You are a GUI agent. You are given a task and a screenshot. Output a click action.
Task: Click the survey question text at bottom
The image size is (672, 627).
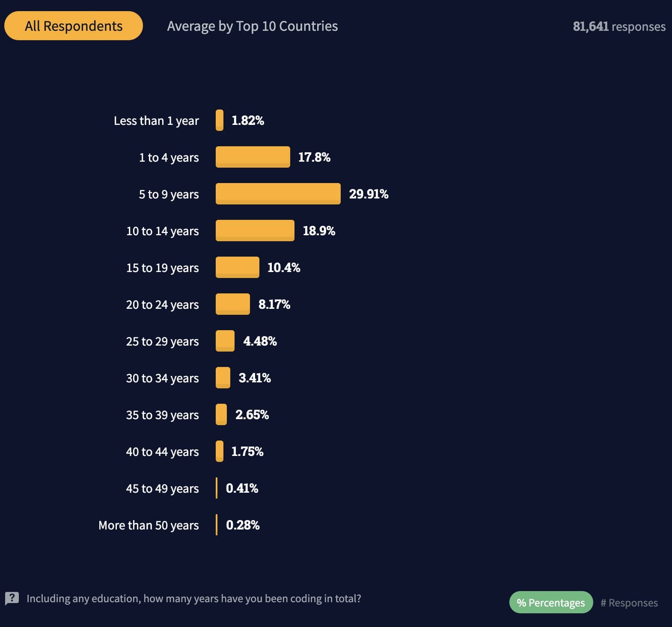point(193,598)
